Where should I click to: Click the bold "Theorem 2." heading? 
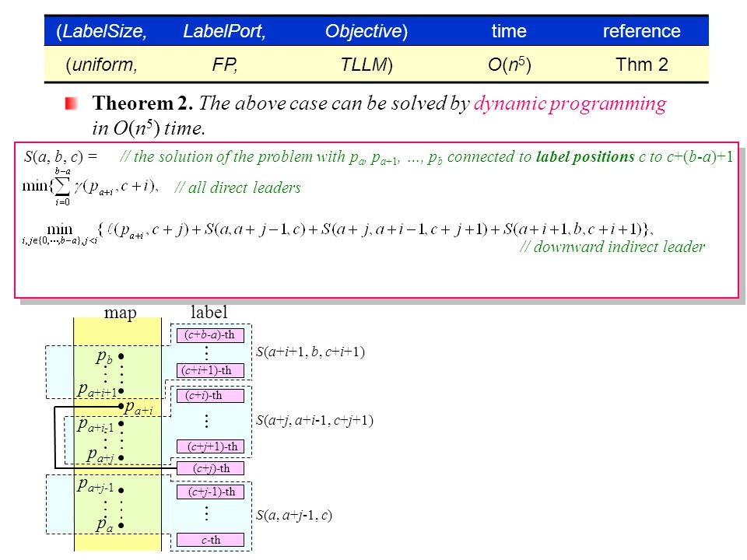coord(142,103)
